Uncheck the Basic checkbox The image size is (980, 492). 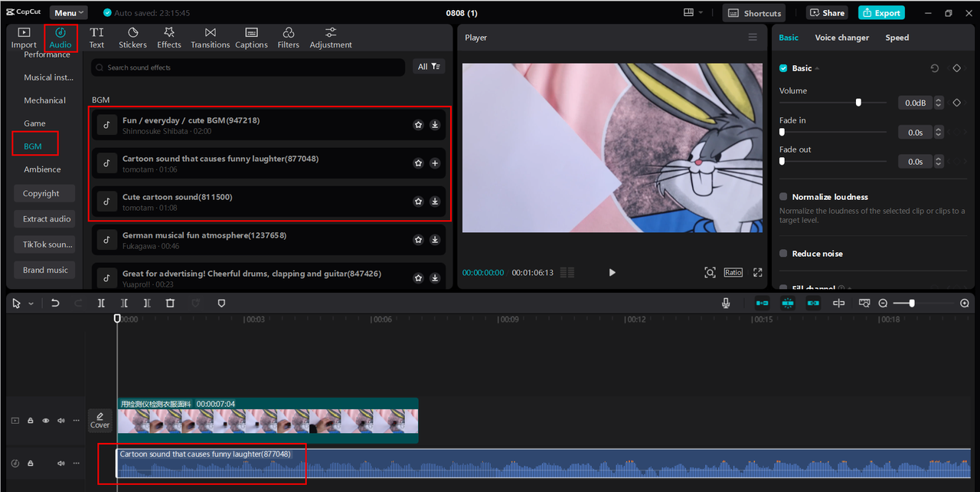tap(783, 68)
